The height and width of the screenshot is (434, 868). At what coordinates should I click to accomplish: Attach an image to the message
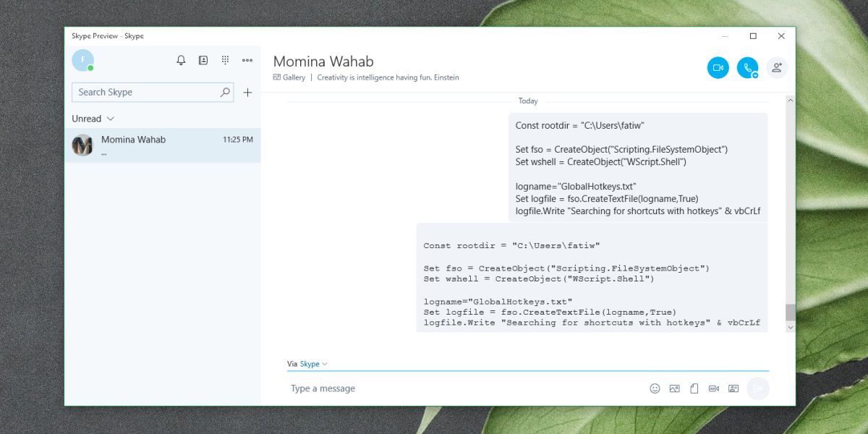point(674,388)
